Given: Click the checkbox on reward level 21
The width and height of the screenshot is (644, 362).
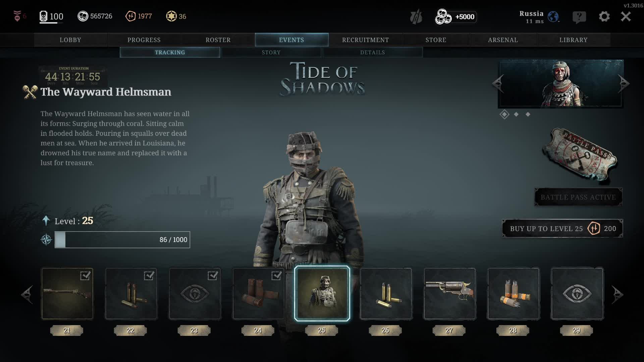Looking at the screenshot, I should coord(85,276).
